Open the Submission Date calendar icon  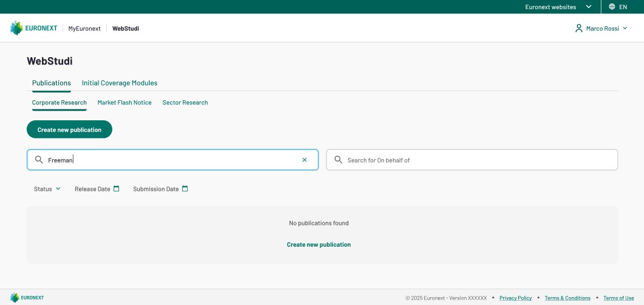point(185,189)
